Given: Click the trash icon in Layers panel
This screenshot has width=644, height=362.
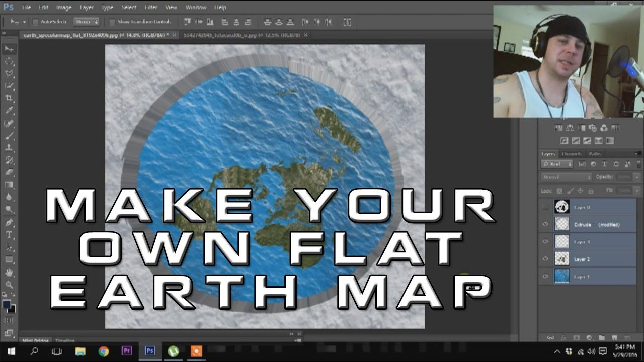Looking at the screenshot, I should pos(627,337).
